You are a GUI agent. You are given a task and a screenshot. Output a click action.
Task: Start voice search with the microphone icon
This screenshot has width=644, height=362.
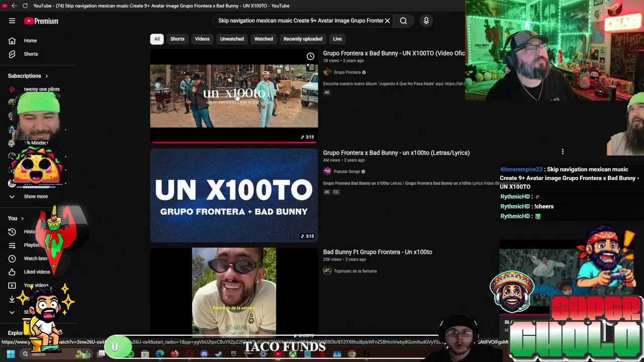coord(426,21)
